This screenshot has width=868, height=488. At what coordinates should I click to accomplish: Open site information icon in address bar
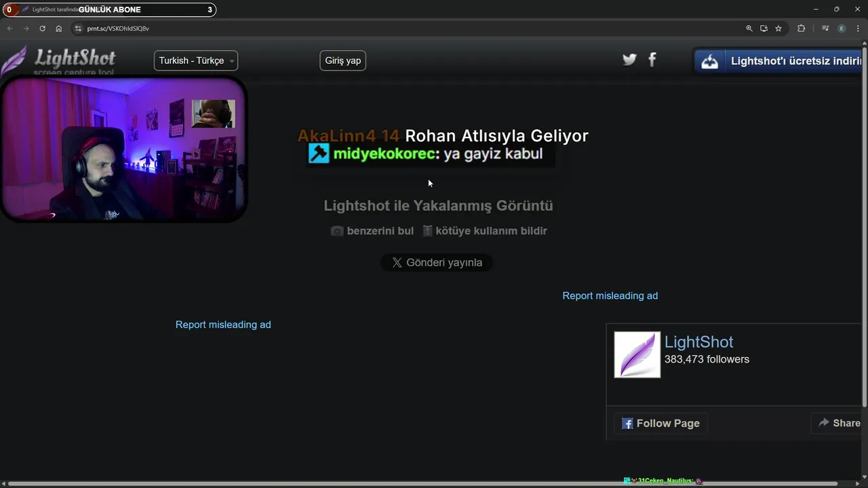pyautogui.click(x=78, y=28)
